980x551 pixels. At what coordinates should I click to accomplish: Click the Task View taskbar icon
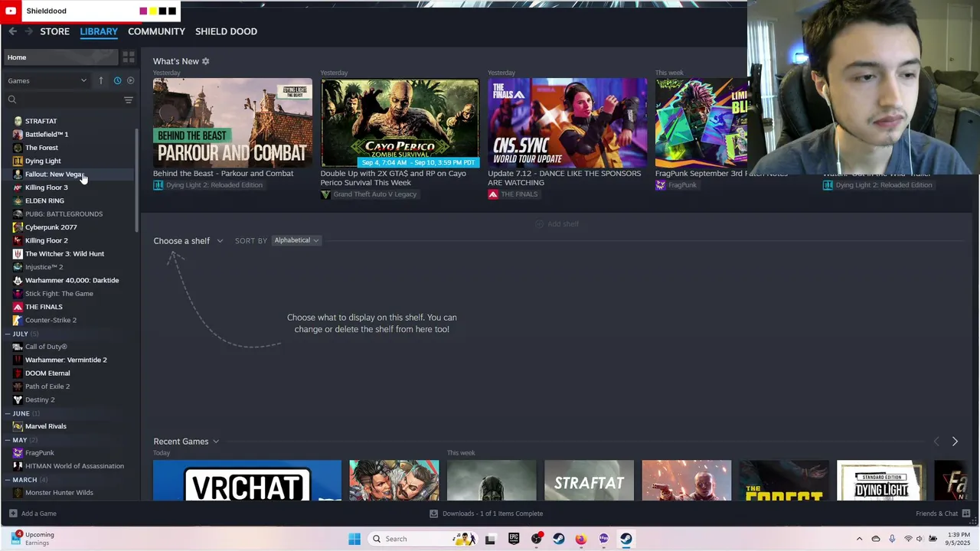click(490, 539)
